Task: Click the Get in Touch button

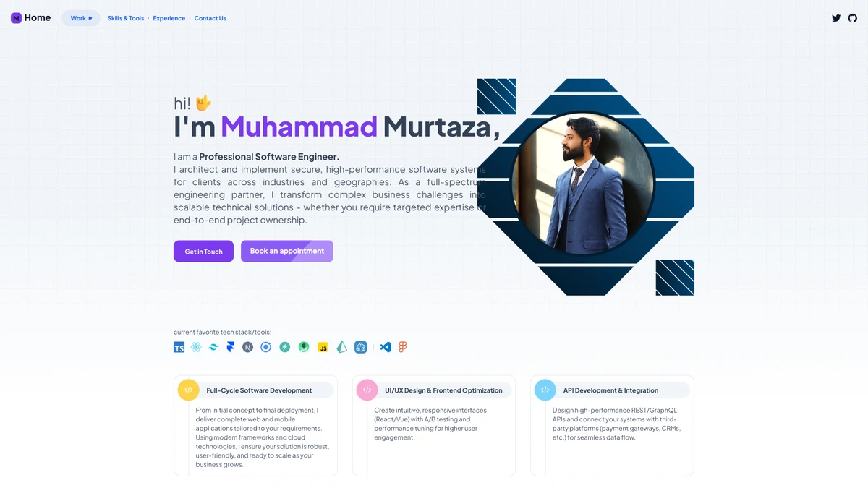Action: pos(203,252)
